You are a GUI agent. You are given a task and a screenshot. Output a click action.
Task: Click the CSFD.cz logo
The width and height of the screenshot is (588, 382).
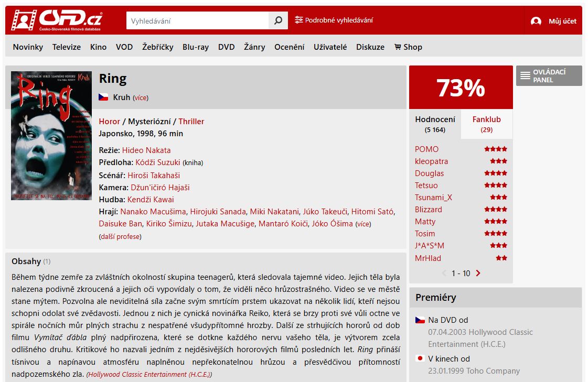57,20
